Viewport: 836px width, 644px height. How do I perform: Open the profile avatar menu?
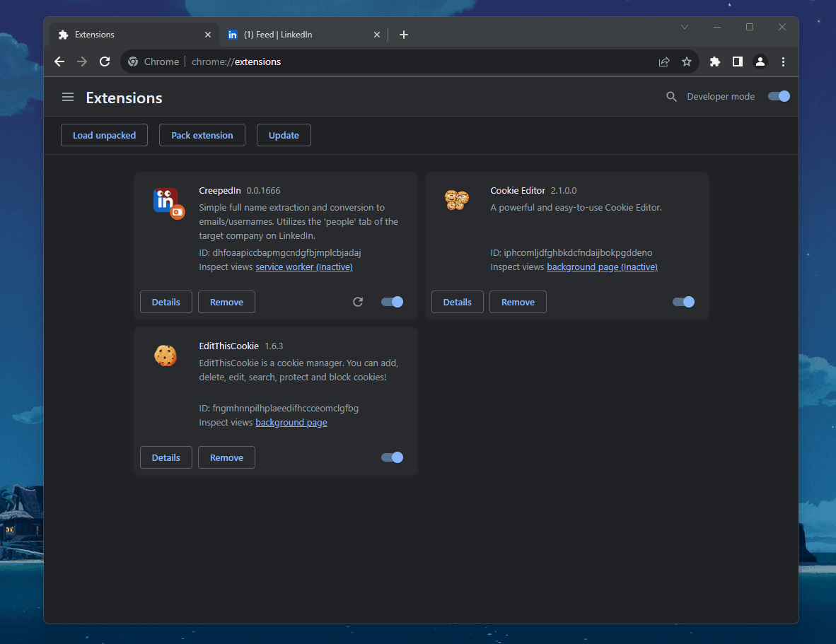[x=760, y=62]
